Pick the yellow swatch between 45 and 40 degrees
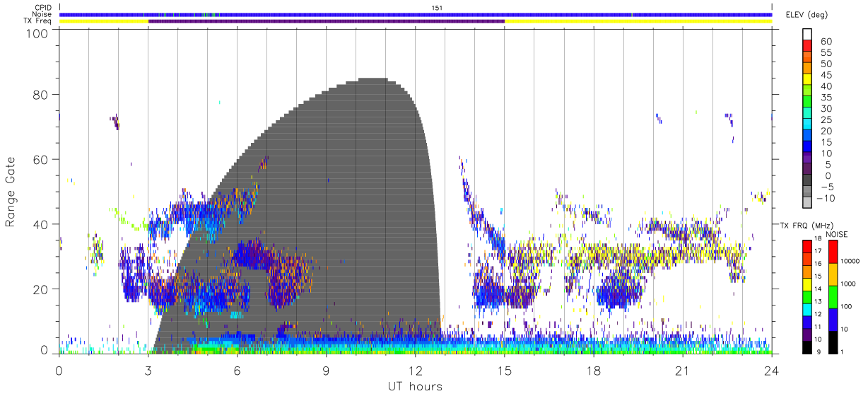 pyautogui.click(x=807, y=79)
